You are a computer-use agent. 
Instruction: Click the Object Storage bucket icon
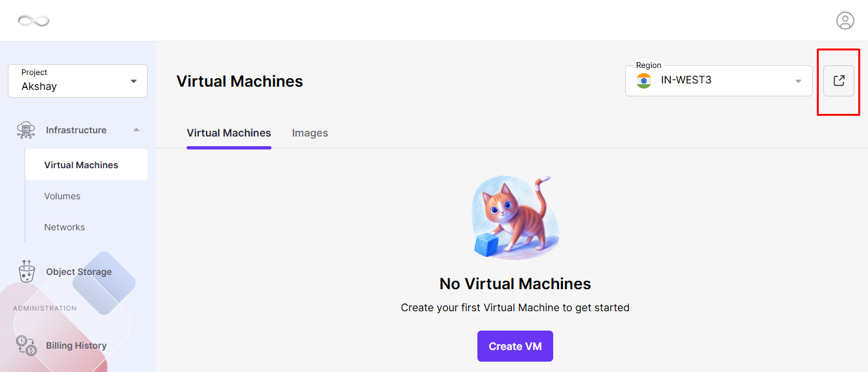click(27, 272)
